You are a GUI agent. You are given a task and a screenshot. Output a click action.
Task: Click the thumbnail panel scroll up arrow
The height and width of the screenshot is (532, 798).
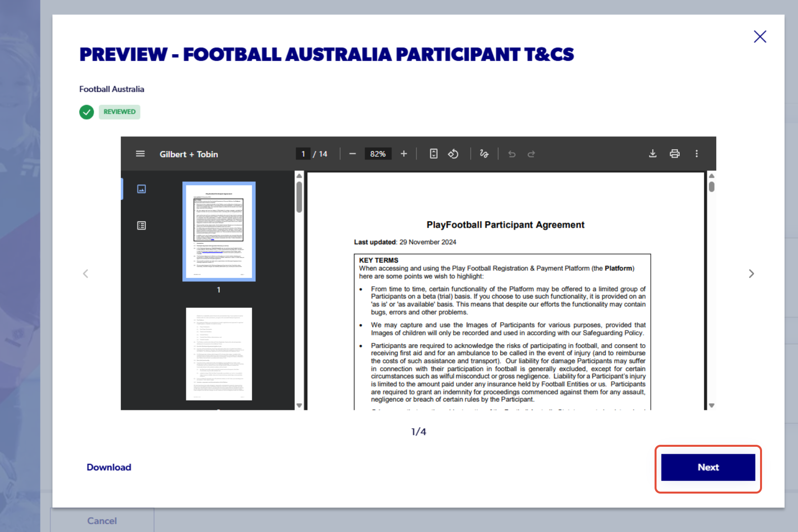tap(299, 175)
